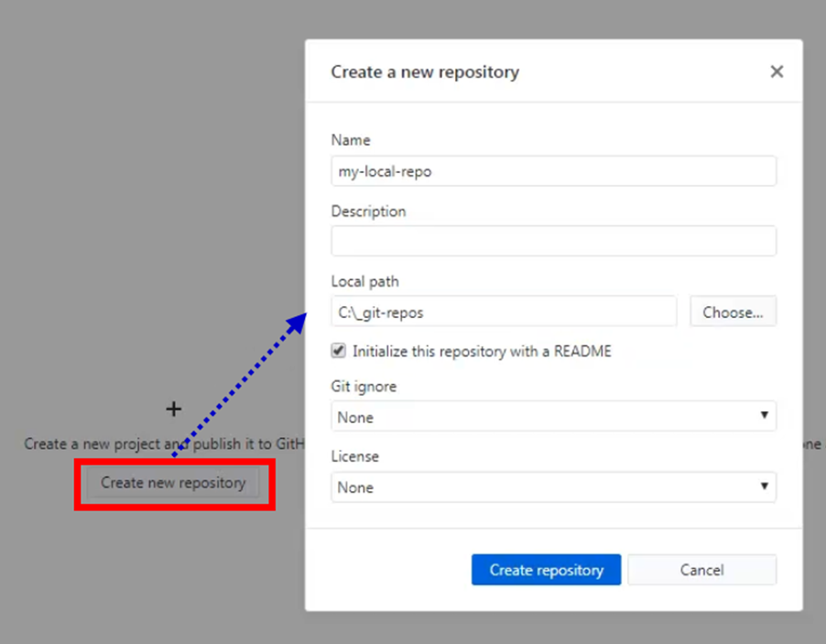Click the plus icon above Create new repository
Screen dimensions: 826x644
(x=173, y=409)
